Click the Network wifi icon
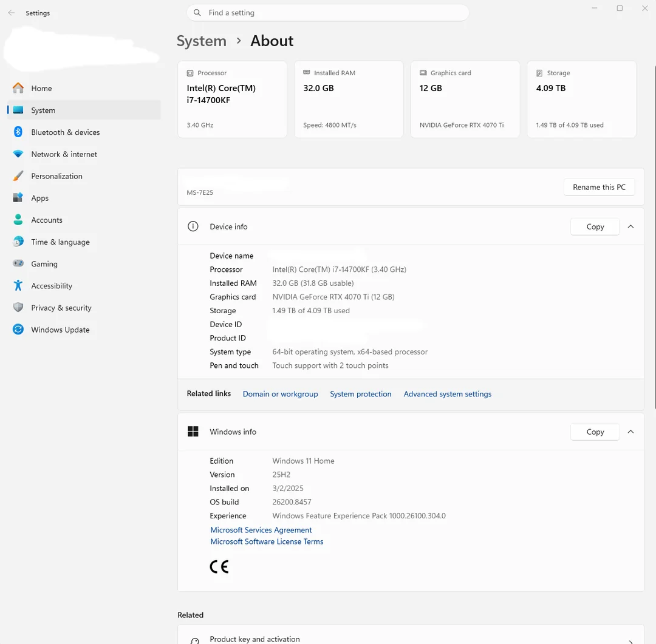 click(x=18, y=154)
